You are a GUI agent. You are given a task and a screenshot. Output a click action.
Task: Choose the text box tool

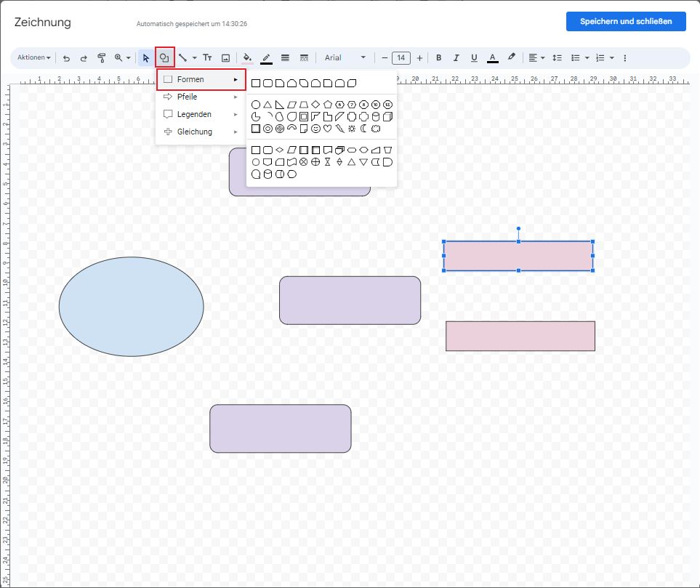pos(207,58)
